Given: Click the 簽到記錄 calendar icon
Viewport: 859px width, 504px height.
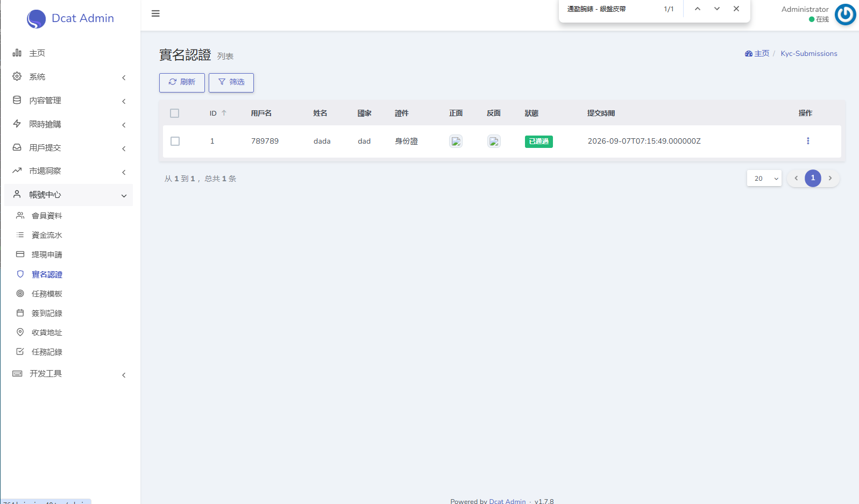Looking at the screenshot, I should tap(20, 313).
